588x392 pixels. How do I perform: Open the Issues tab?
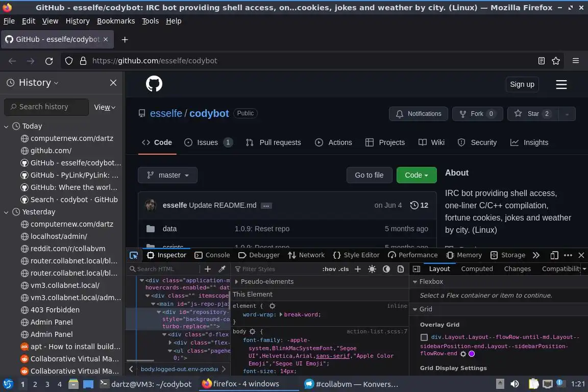tap(208, 142)
